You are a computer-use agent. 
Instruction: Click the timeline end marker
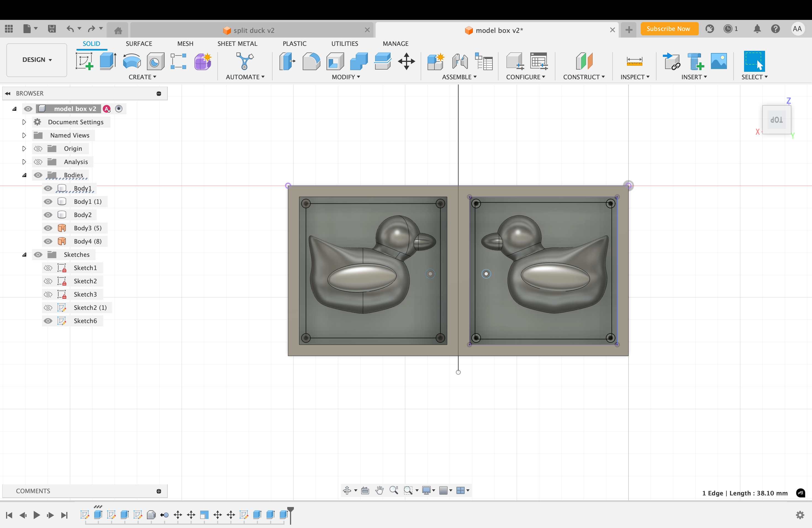290,515
